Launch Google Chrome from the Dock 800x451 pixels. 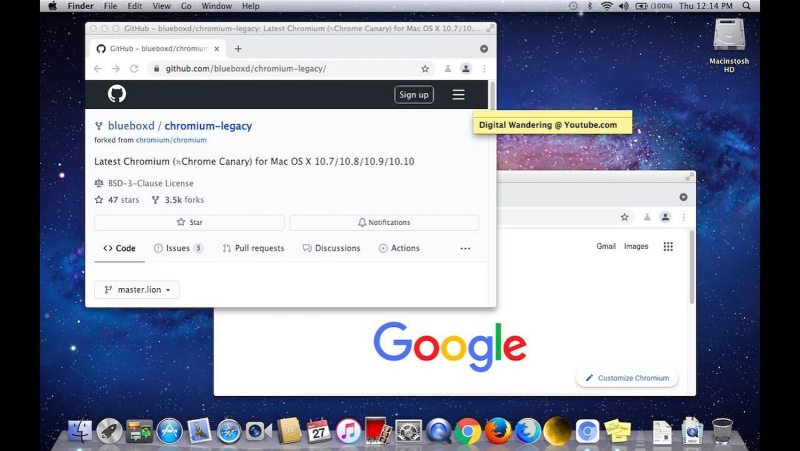pyautogui.click(x=468, y=432)
